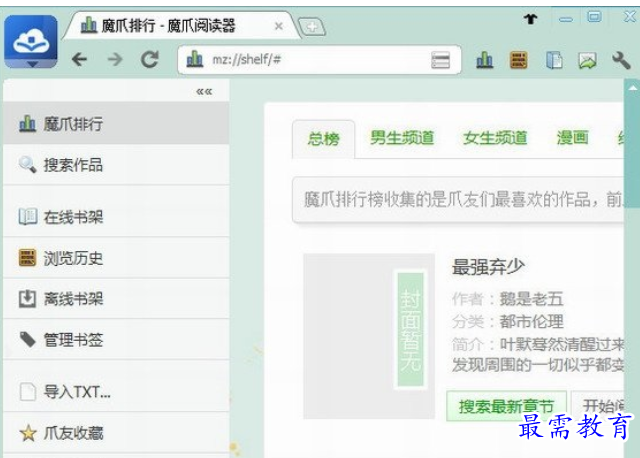640x458 pixels.
Task: Open 魔爪排行 in the sidebar
Action: [x=116, y=123]
